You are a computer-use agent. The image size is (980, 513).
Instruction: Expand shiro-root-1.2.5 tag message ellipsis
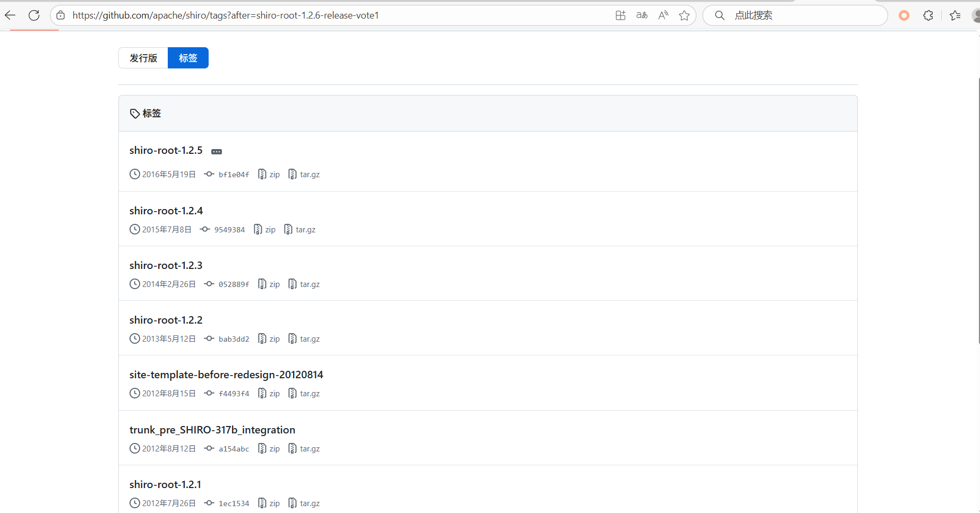pos(217,152)
